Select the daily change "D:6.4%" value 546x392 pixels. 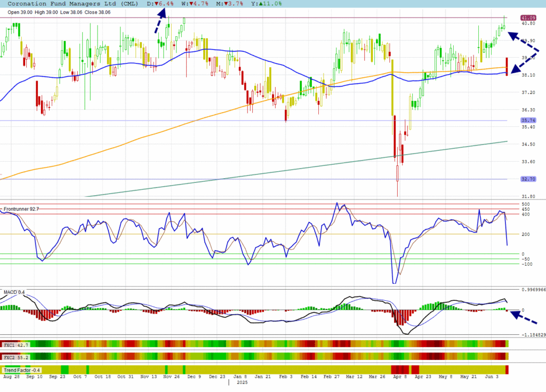[x=160, y=4]
